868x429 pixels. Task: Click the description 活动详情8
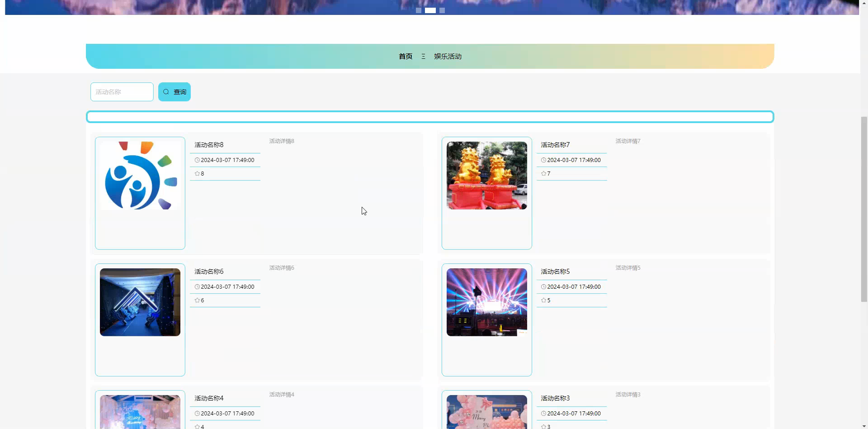[x=282, y=141]
